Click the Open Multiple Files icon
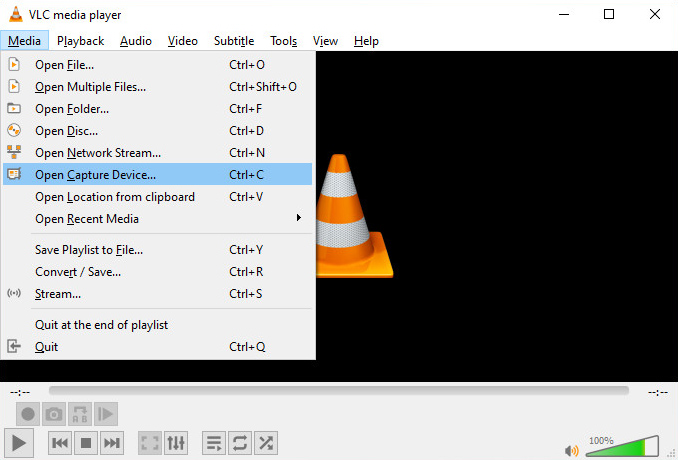This screenshot has height=460, width=678. coord(14,86)
